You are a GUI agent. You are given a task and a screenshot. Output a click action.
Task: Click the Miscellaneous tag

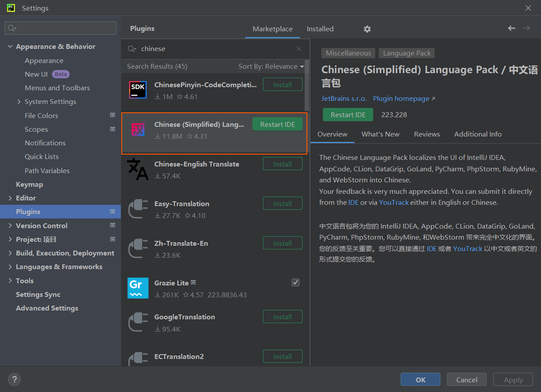pyautogui.click(x=348, y=53)
